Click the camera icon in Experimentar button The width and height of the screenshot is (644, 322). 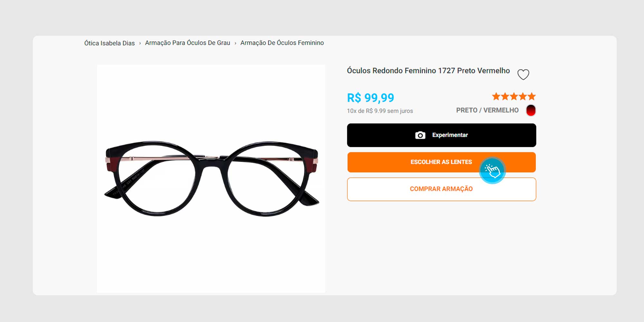tap(420, 135)
